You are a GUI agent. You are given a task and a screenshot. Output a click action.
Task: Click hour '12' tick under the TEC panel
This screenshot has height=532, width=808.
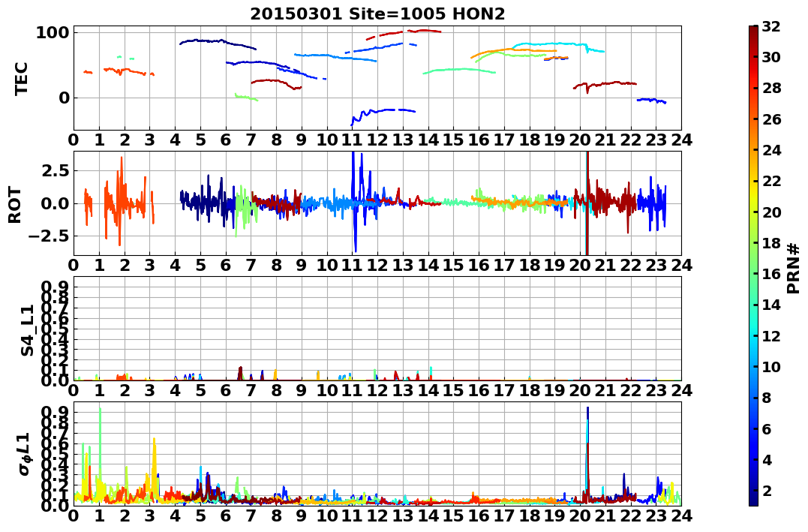coord(377,140)
